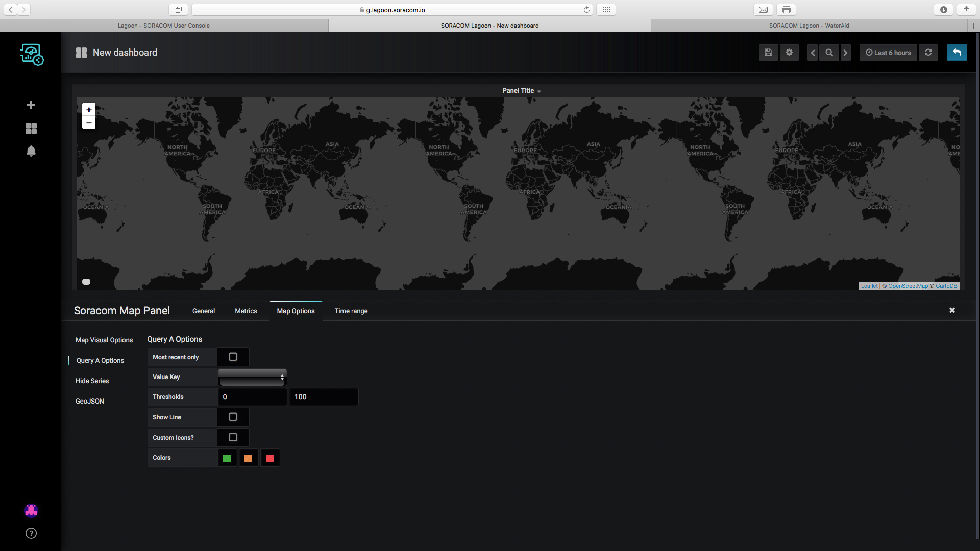Open the create plus menu in sidebar
Image resolution: width=980 pixels, height=551 pixels.
[31, 105]
